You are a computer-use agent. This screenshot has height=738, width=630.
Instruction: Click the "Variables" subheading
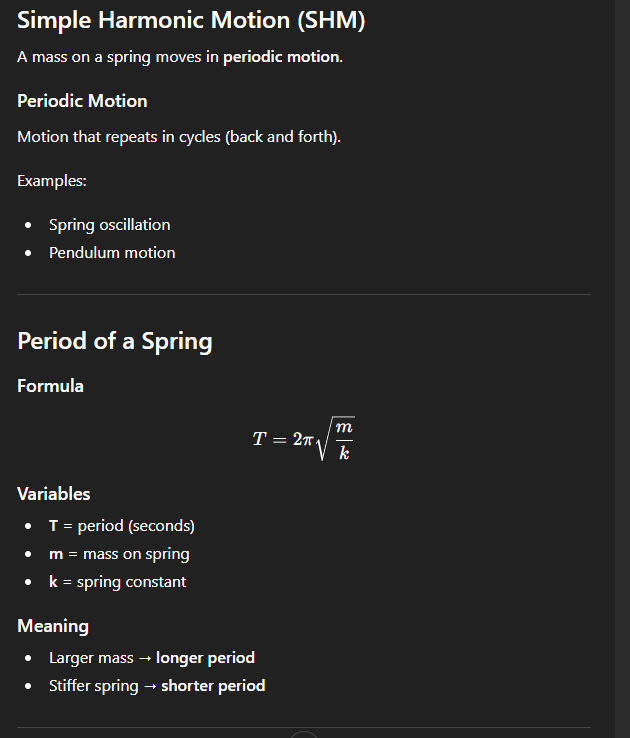(x=54, y=494)
